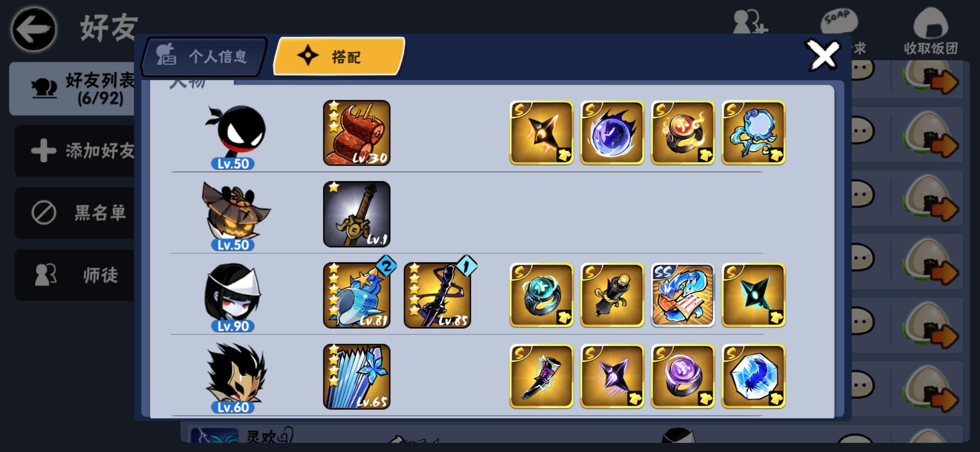Screen dimensions: 980x452
Task: Select the Lv.90 white-hat girl avatar
Action: [x=233, y=297]
